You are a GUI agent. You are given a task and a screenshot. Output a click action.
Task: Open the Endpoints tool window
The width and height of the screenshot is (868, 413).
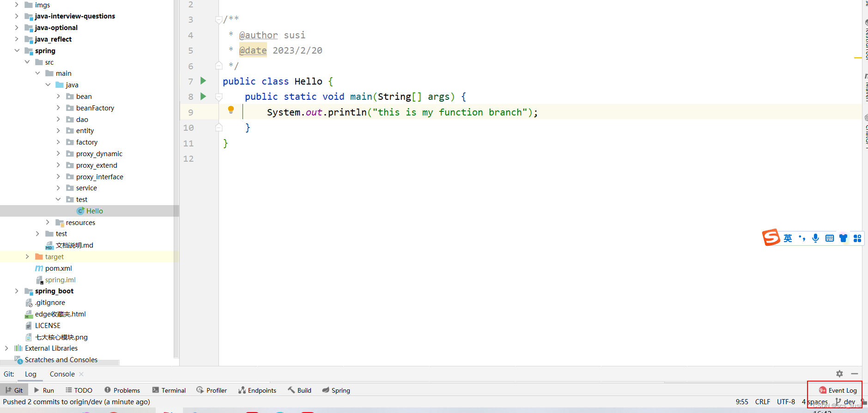pyautogui.click(x=257, y=390)
